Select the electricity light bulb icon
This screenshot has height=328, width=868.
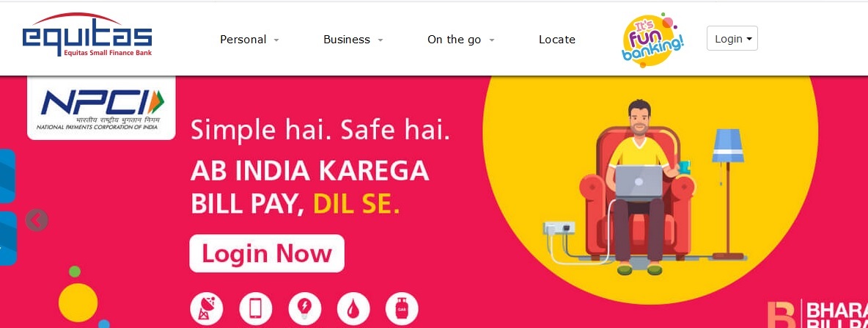pos(304,309)
